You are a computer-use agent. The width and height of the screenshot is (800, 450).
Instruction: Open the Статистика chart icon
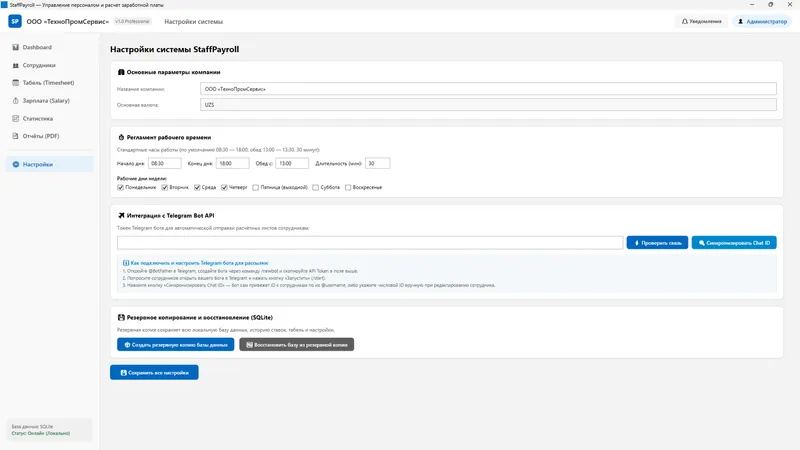pyautogui.click(x=15, y=118)
